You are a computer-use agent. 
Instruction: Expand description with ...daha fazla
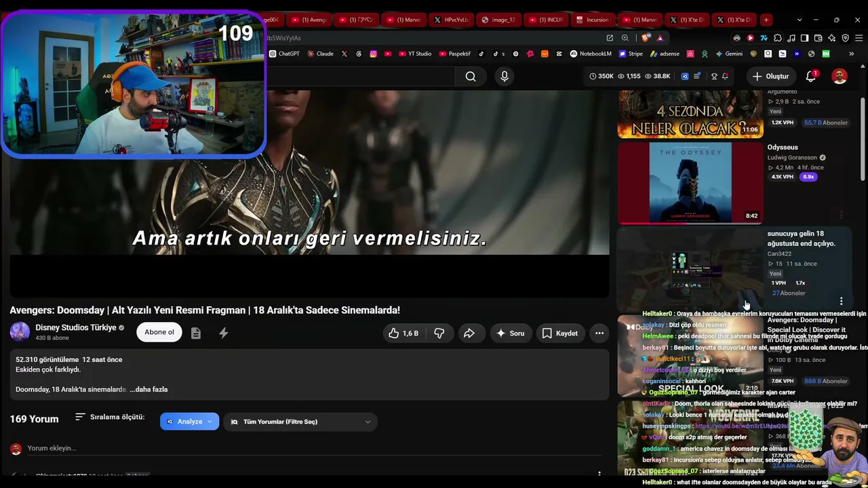click(149, 390)
